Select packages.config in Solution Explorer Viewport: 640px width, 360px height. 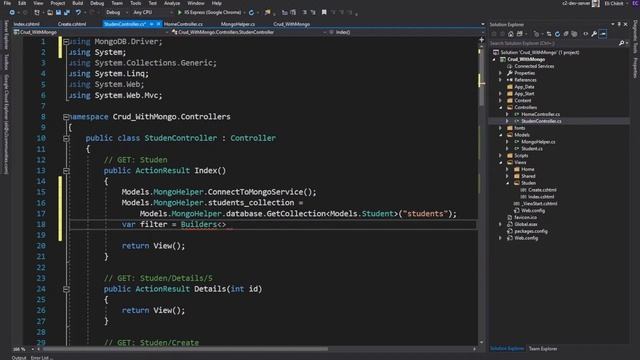click(x=531, y=231)
